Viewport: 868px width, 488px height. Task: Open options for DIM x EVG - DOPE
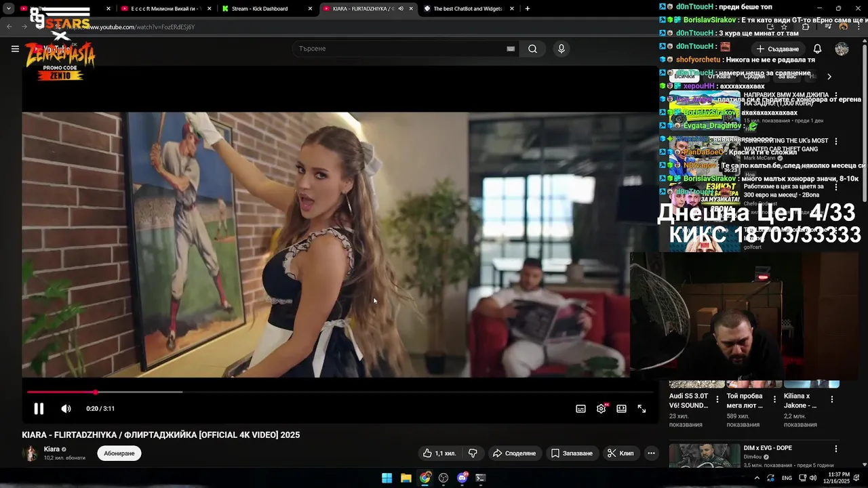pyautogui.click(x=835, y=449)
